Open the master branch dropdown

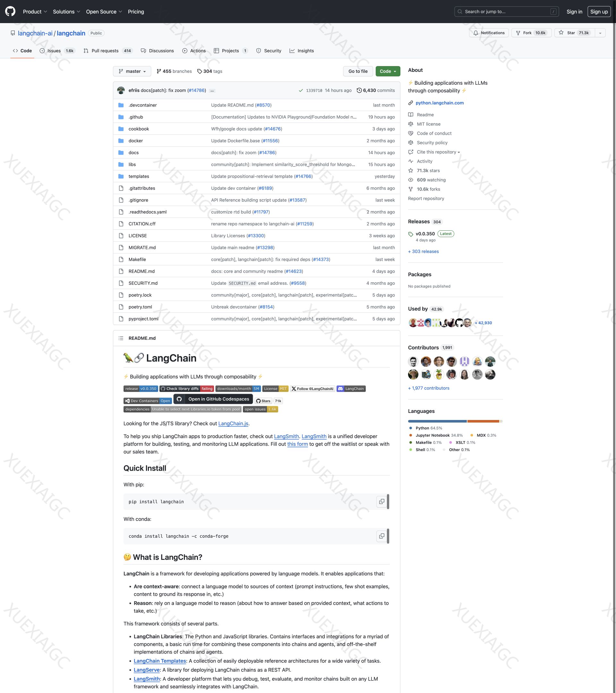click(132, 71)
